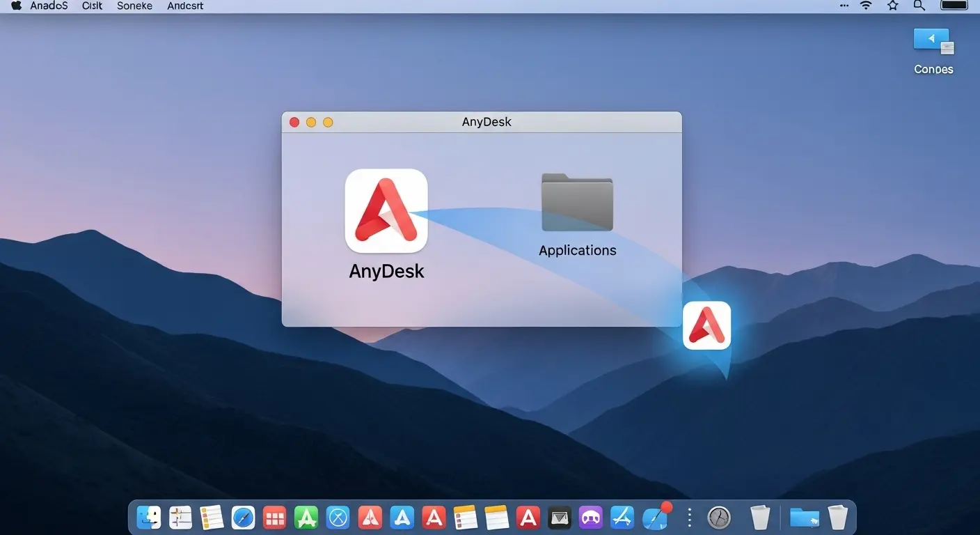
Task: Open the orange-red icon next to blue circle icon
Action: [x=370, y=518]
